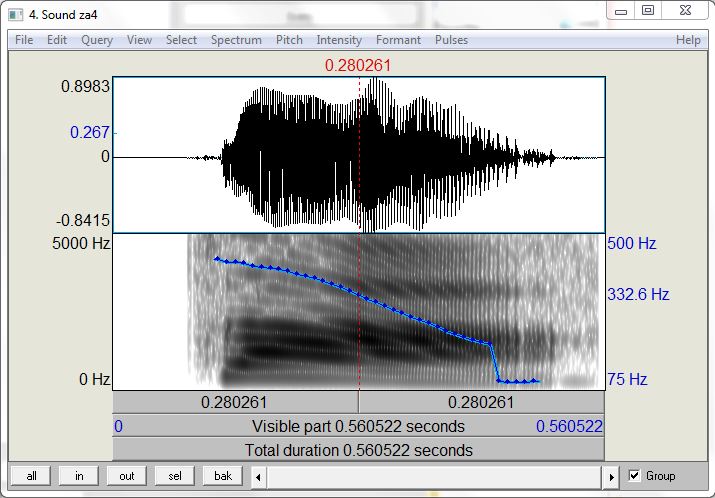Click the 75 Hz pitch floor label
715x498 pixels.
(627, 379)
